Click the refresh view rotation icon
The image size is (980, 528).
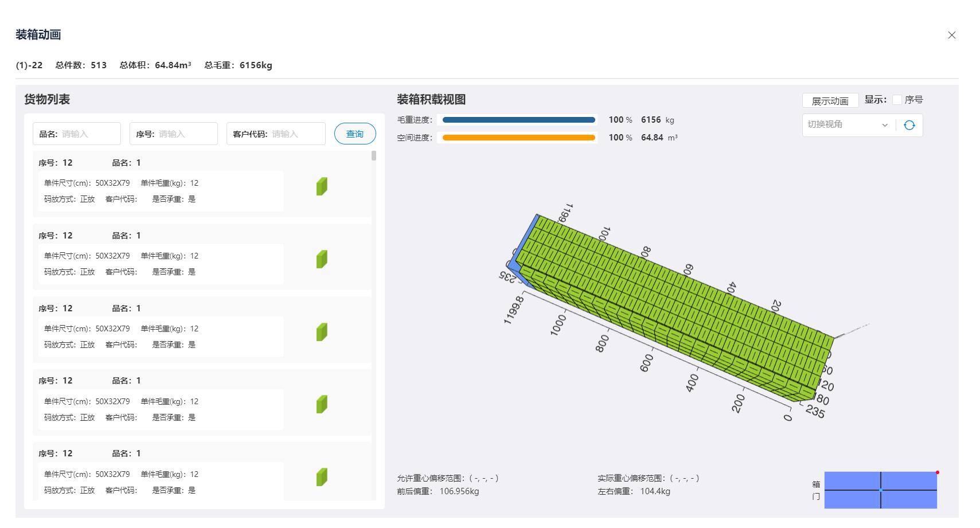pos(910,124)
